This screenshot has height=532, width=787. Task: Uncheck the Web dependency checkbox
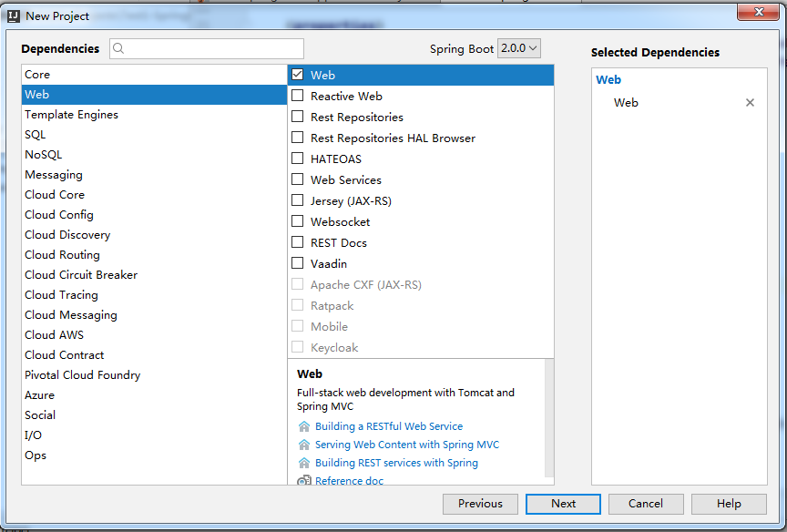298,75
